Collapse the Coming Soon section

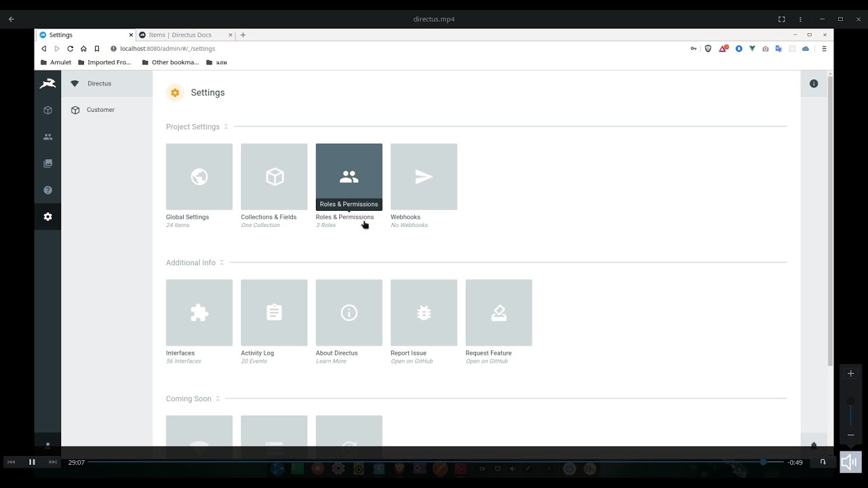[218, 399]
